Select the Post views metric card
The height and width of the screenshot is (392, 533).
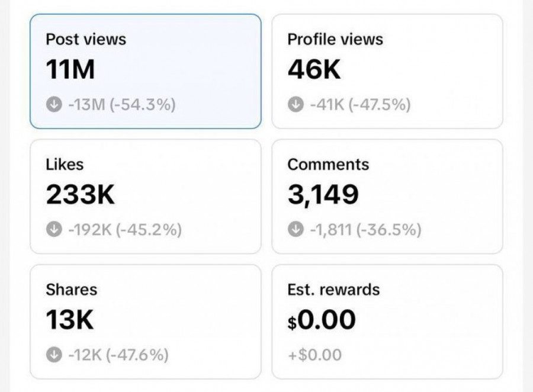click(x=145, y=71)
